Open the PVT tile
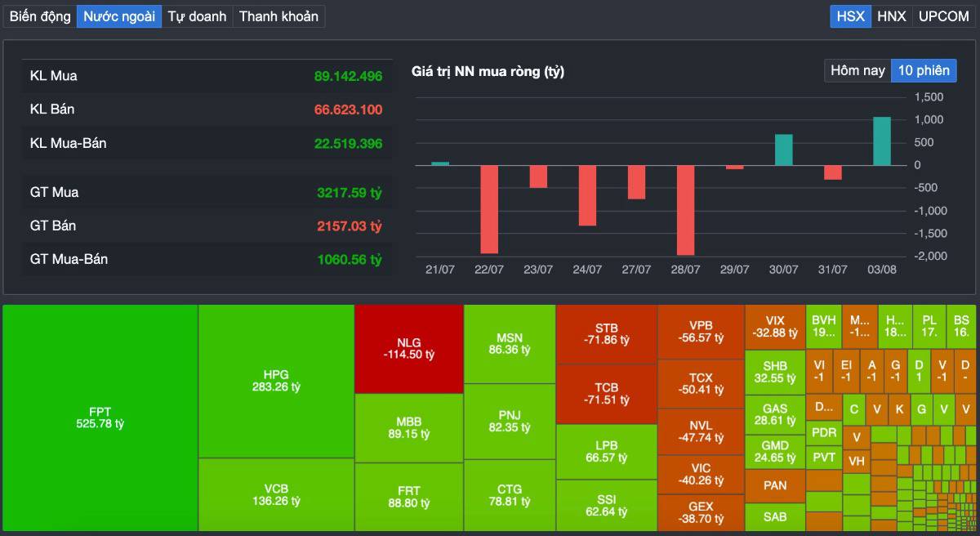Image resolution: width=980 pixels, height=536 pixels. point(824,458)
